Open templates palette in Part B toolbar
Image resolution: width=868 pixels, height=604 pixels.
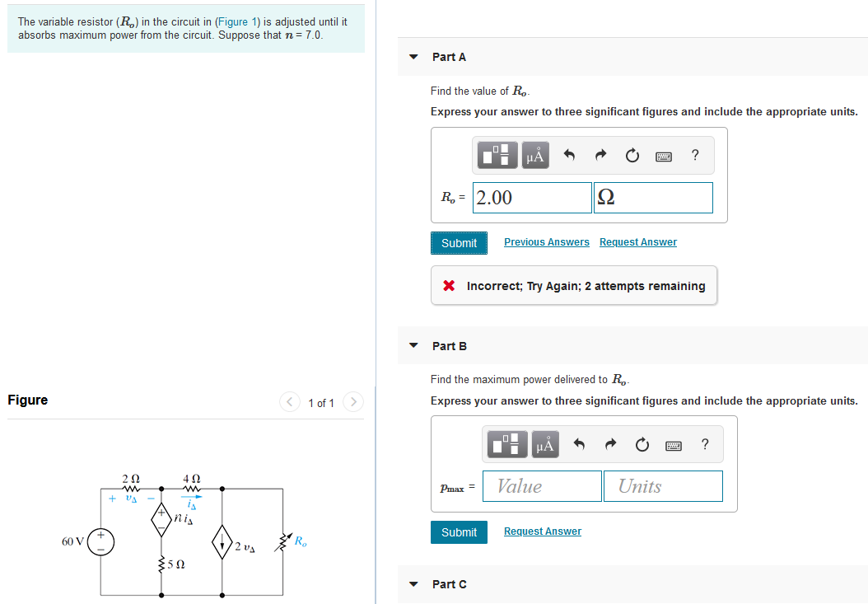click(506, 445)
